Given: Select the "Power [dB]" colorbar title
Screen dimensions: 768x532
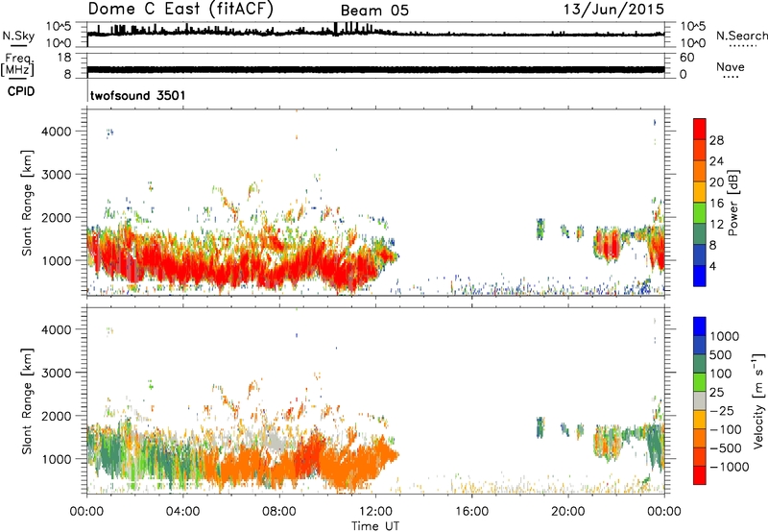Looking at the screenshot, I should [733, 203].
